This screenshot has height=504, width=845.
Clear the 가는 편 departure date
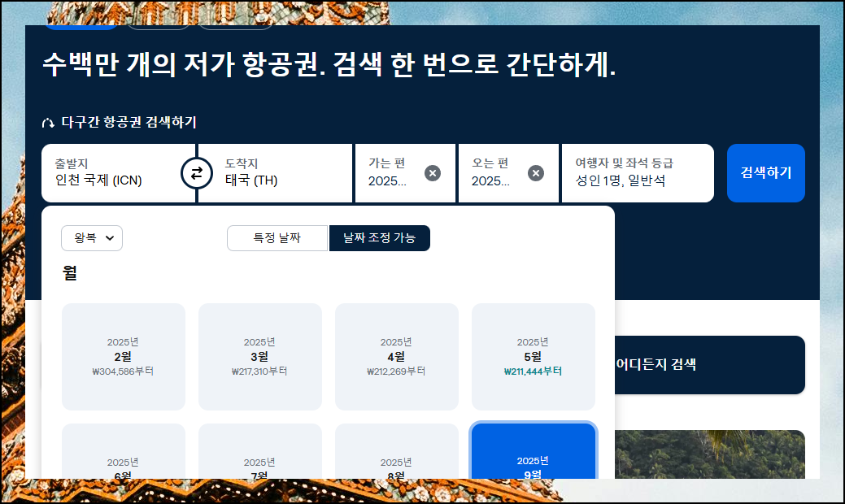point(432,173)
